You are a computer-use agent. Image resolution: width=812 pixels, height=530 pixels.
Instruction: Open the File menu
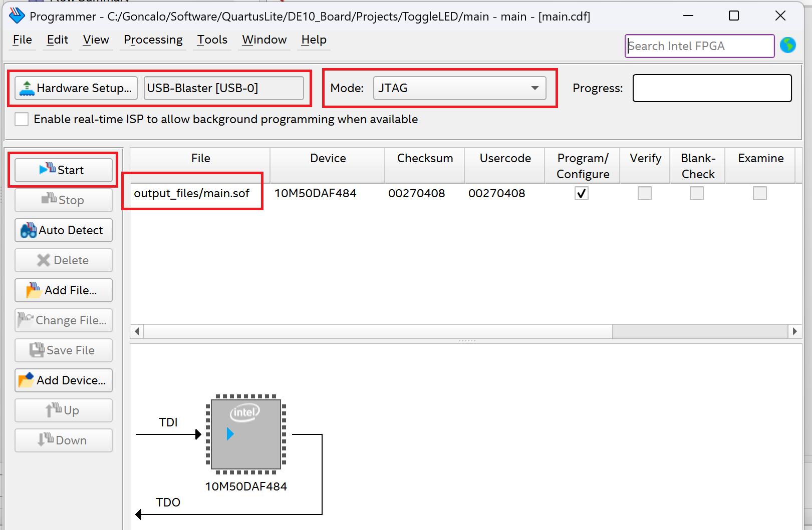click(23, 40)
